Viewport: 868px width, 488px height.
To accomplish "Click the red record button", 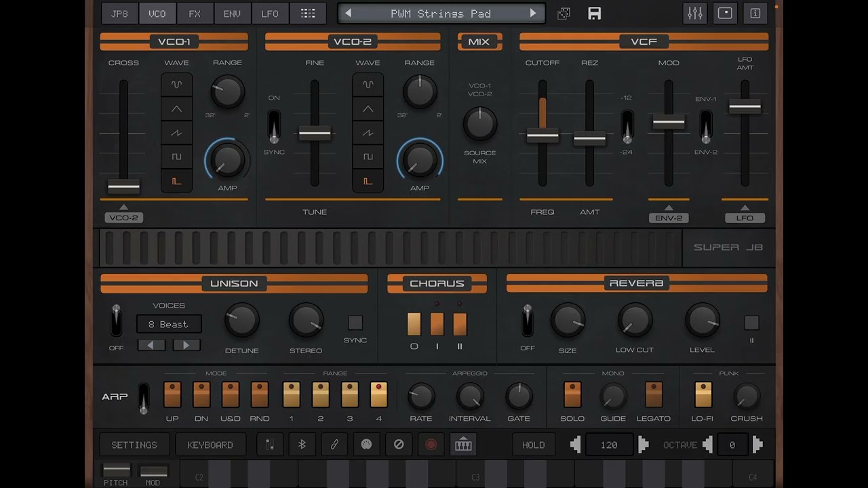I will pyautogui.click(x=431, y=445).
